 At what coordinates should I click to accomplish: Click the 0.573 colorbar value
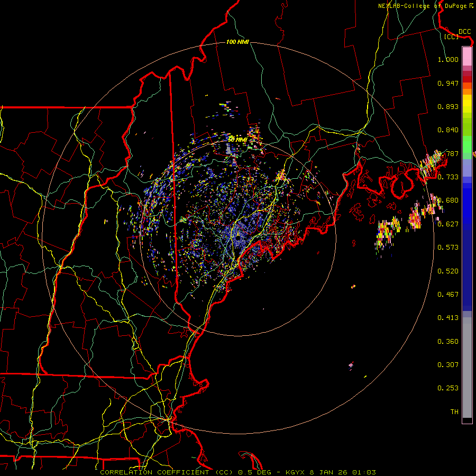coord(448,248)
